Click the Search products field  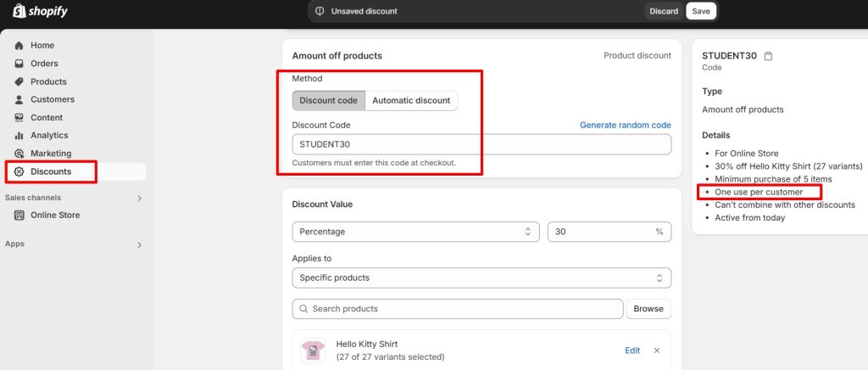(x=458, y=309)
